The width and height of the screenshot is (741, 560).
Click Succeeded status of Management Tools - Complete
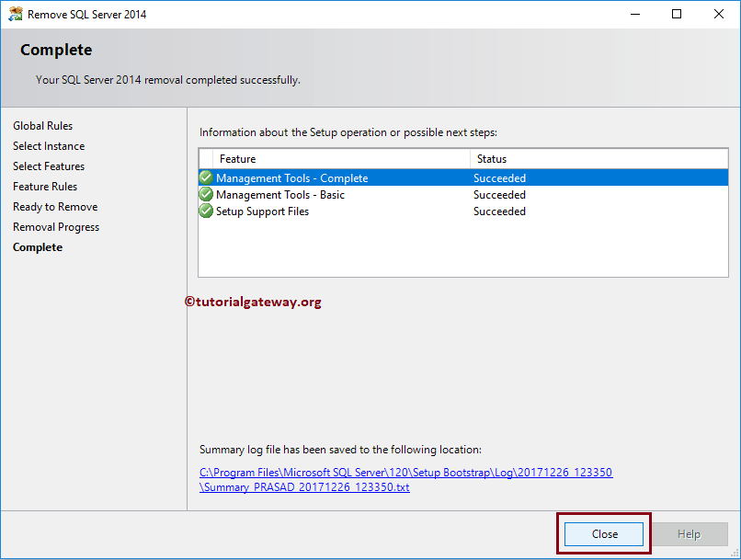499,178
